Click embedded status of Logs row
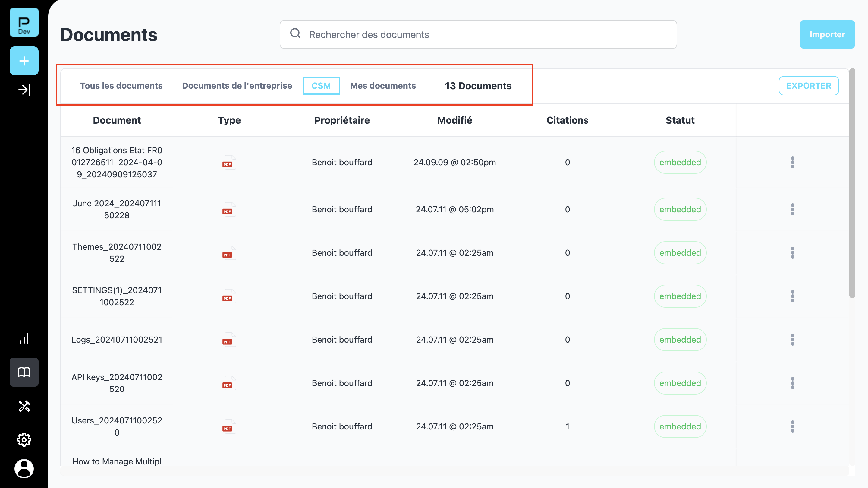868x488 pixels. coord(680,340)
